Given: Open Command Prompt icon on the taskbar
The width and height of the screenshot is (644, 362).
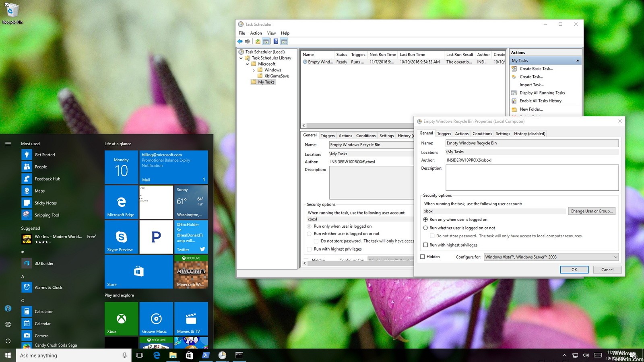Looking at the screenshot, I should pyautogui.click(x=239, y=355).
